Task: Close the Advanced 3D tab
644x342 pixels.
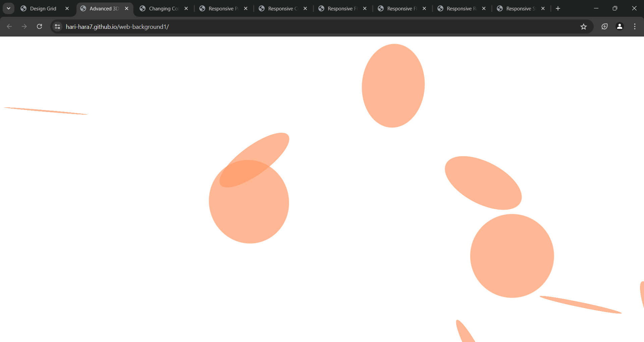Action: tap(126, 8)
